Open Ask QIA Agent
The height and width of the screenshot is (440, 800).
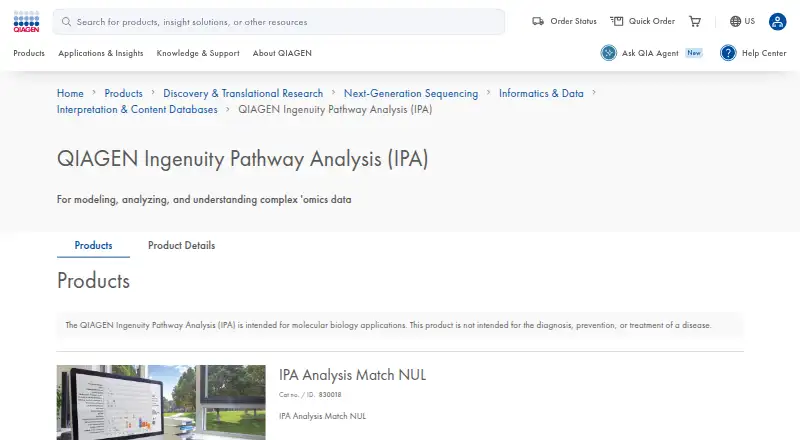(x=650, y=53)
